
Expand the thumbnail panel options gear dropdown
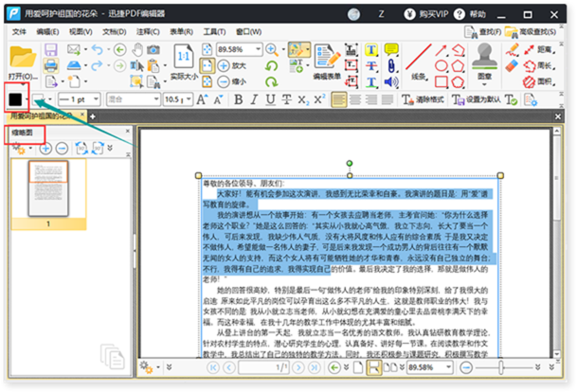pos(30,149)
